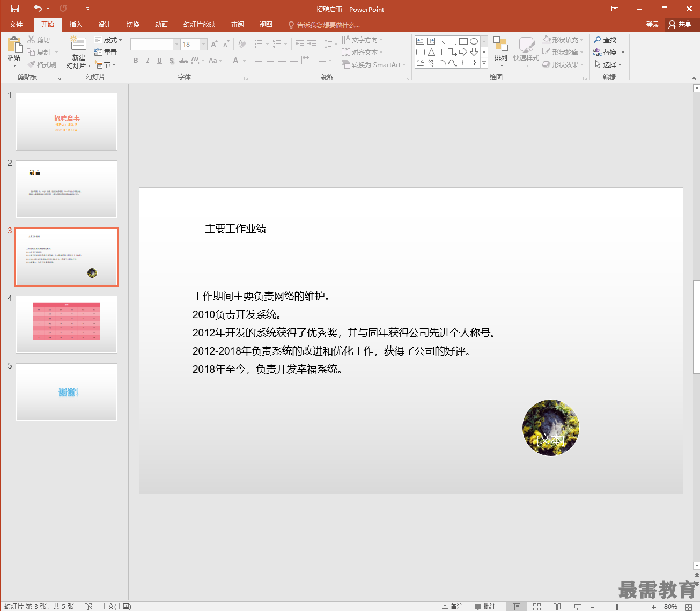
Task: Select the Rectangle shape in the shapes gallery
Action: click(x=463, y=41)
